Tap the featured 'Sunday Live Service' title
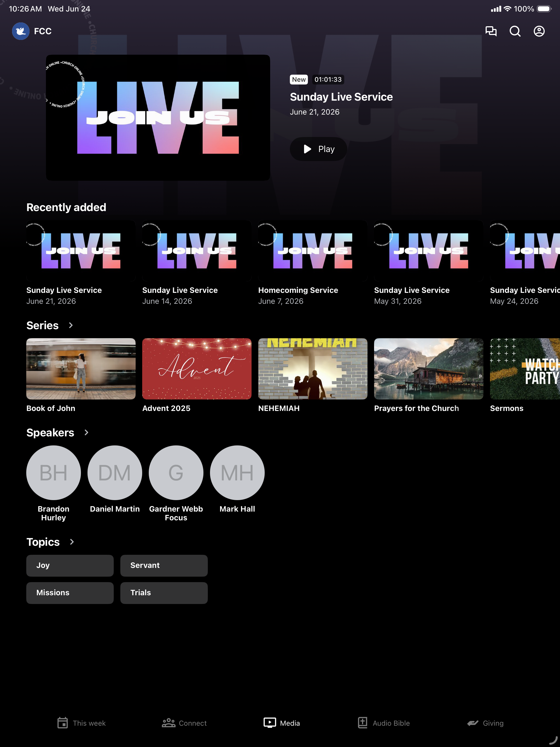This screenshot has width=560, height=747. (x=341, y=97)
